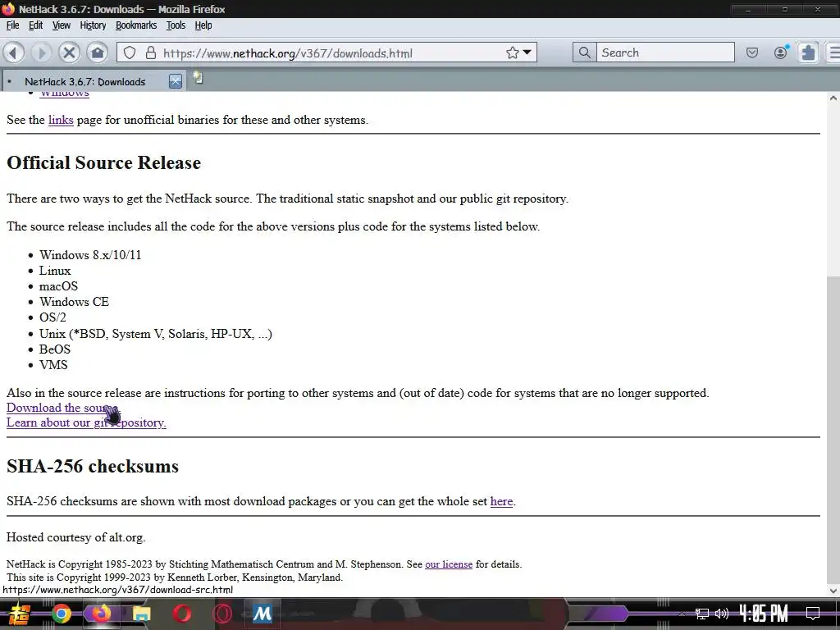
Task: Click the scrollbar up arrow
Action: click(833, 98)
